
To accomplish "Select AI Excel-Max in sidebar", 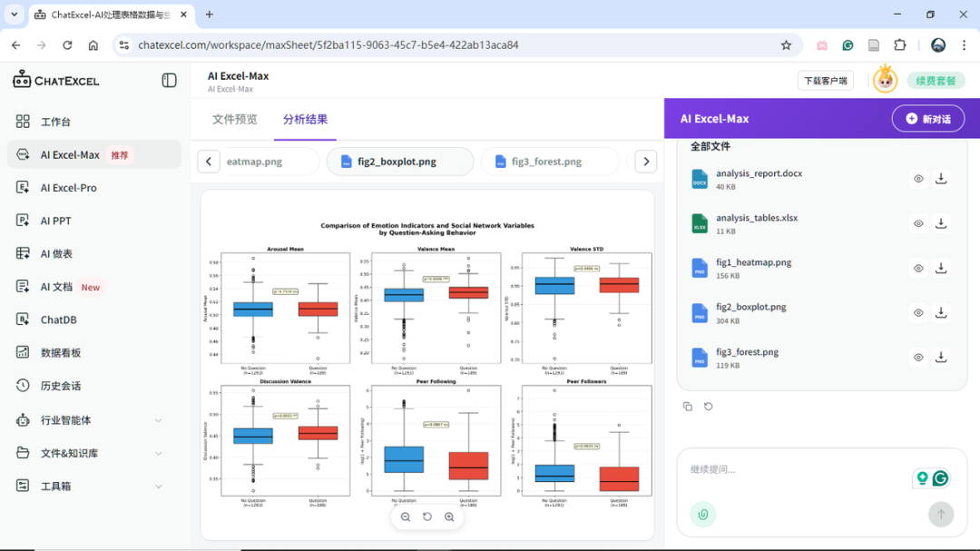I will click(x=93, y=154).
